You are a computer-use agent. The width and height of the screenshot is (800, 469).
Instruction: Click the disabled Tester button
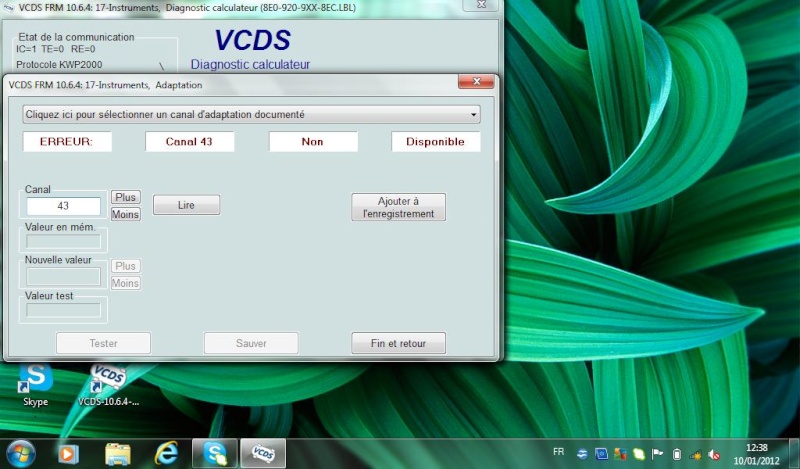pos(103,343)
